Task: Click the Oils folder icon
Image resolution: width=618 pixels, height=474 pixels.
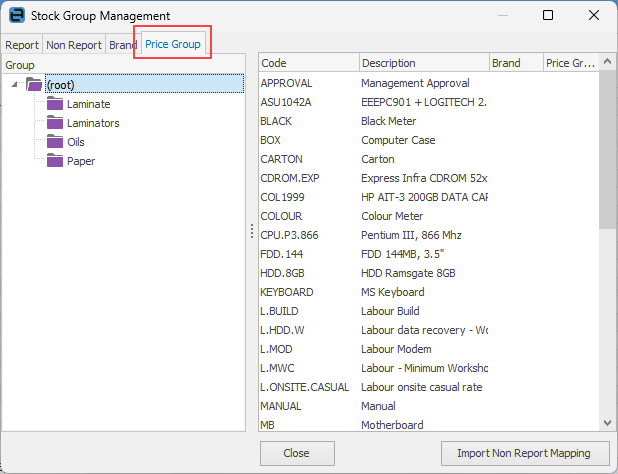Action: (54, 142)
